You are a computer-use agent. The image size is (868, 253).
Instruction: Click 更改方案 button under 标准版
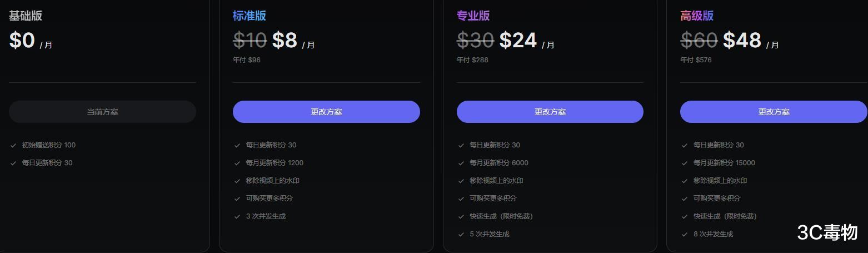[326, 112]
